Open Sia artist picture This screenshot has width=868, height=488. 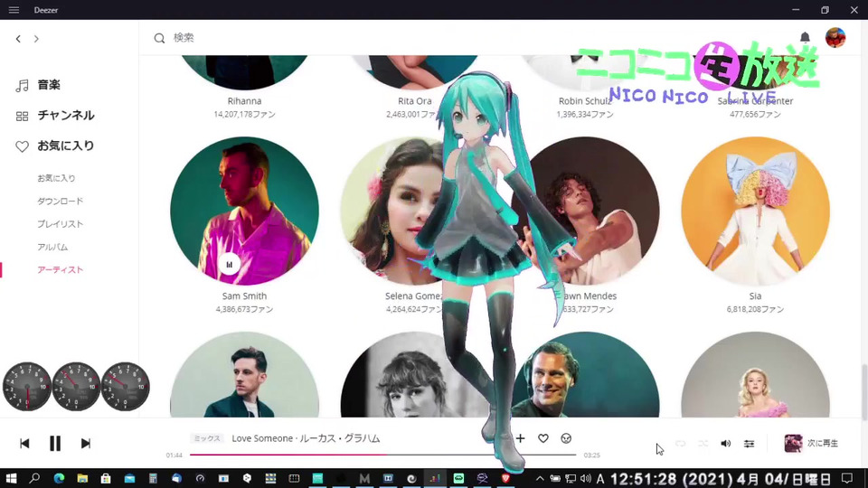point(755,211)
